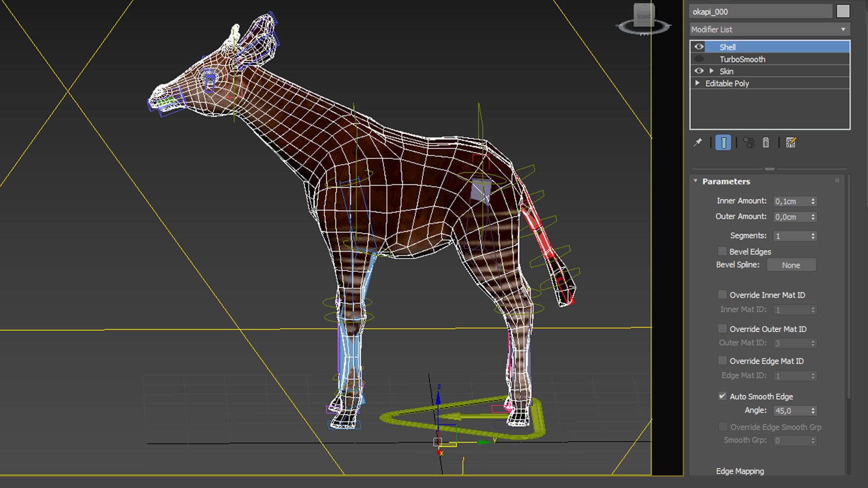The width and height of the screenshot is (868, 488).
Task: Remove modifier with the trash icon
Action: [x=766, y=143]
